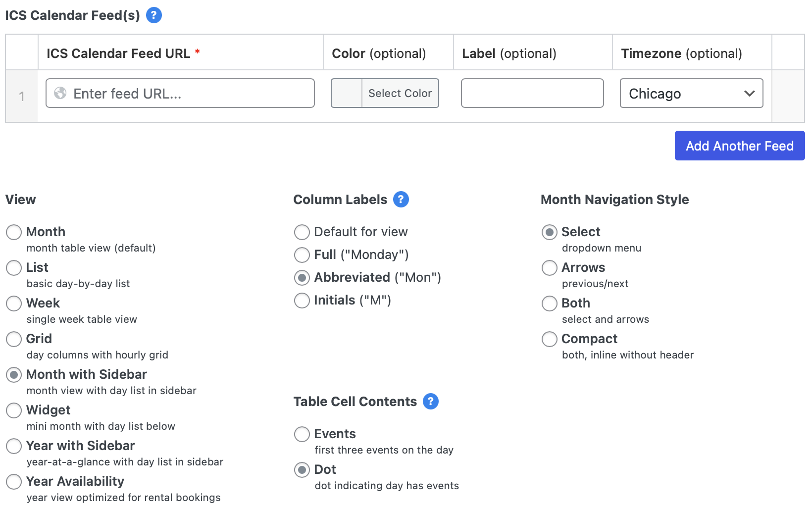Click the empty color swatch preview
This screenshot has height=509, width=812.
347,93
